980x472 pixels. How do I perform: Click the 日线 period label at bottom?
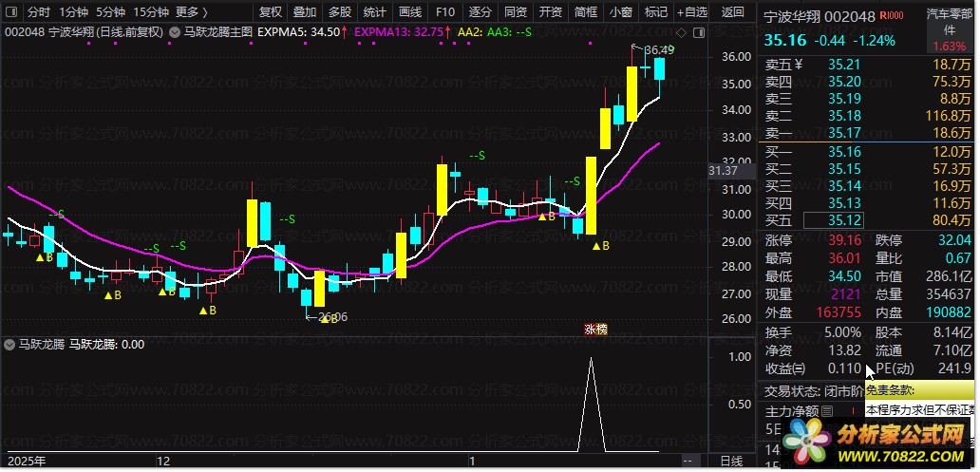coord(731,462)
